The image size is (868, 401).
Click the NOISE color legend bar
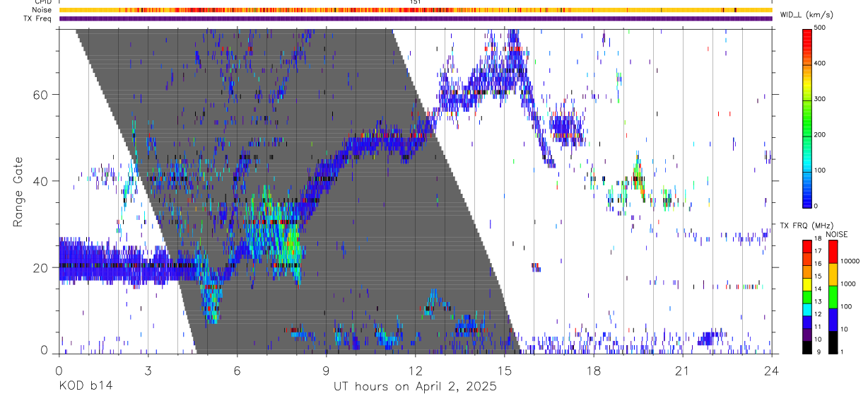(833, 297)
